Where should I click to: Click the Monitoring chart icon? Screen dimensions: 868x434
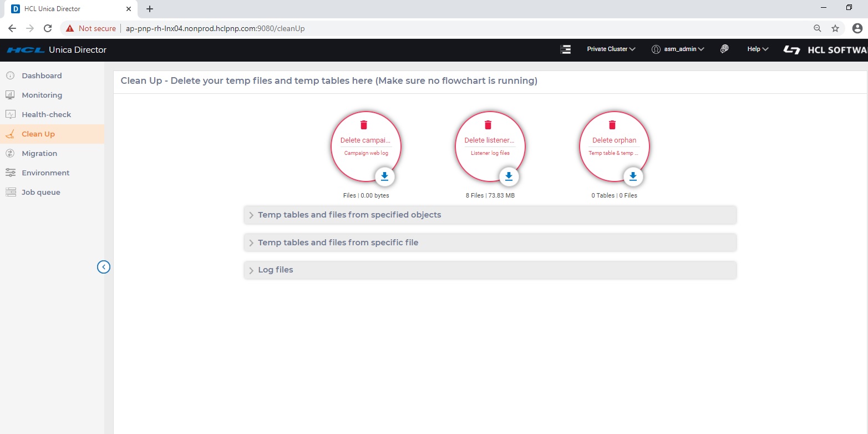pyautogui.click(x=10, y=95)
